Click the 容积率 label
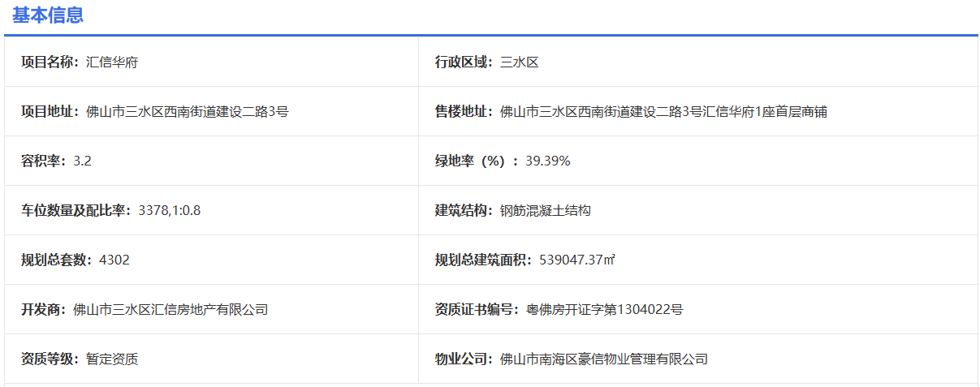Viewport: 980px width, 387px height. tap(44, 161)
